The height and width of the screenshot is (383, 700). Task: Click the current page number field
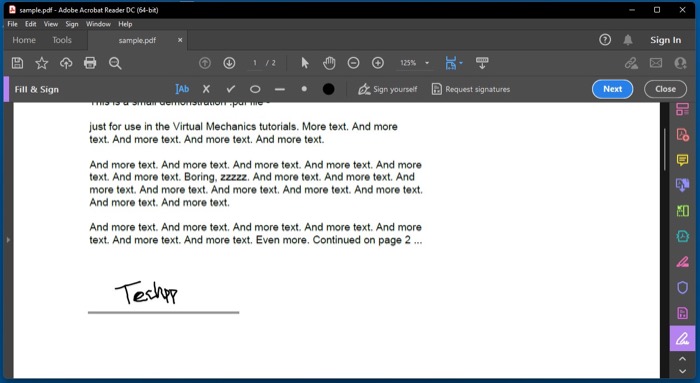pos(255,63)
